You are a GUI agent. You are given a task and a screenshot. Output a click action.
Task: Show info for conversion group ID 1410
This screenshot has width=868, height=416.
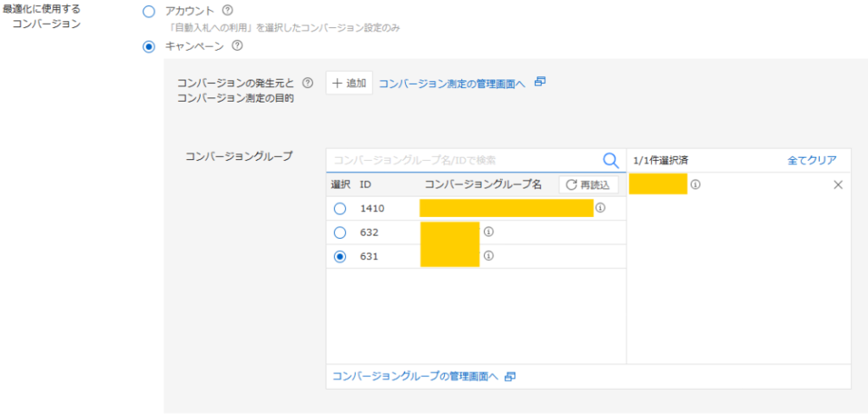pyautogui.click(x=600, y=208)
